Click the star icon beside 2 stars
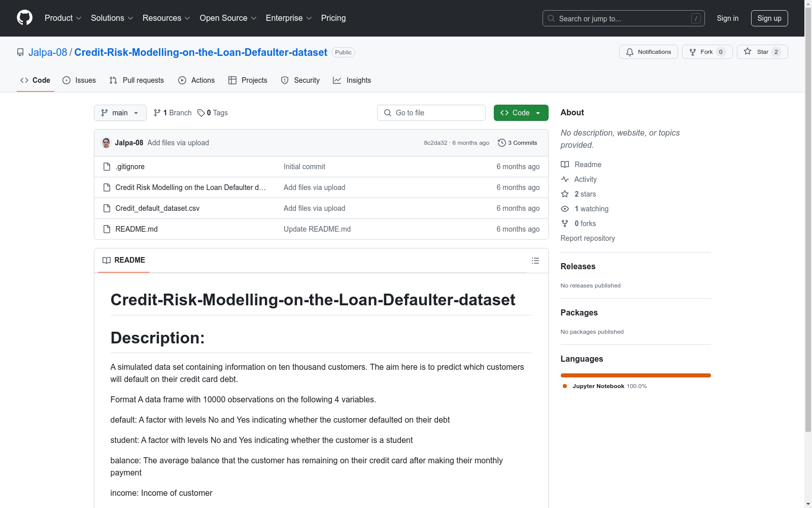The image size is (812, 508). point(565,194)
